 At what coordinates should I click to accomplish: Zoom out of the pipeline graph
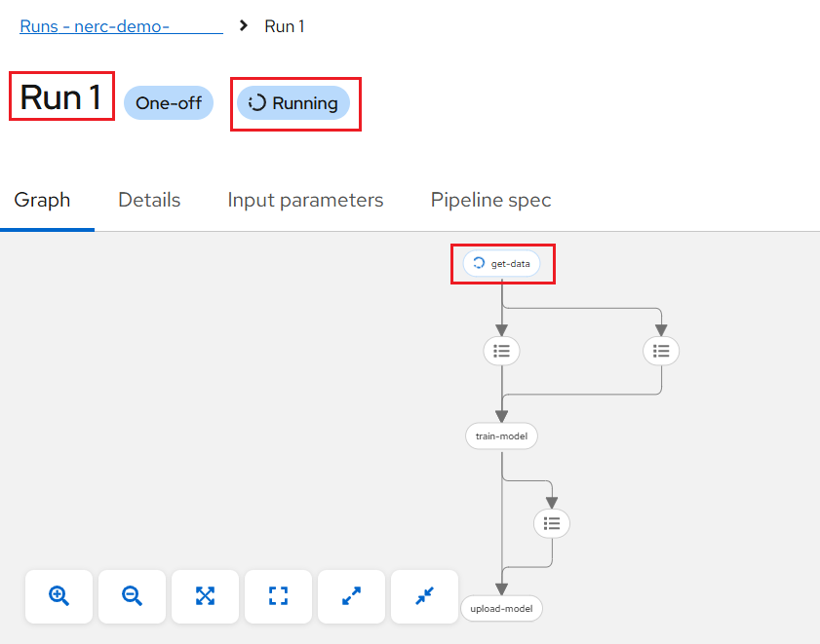pyautogui.click(x=132, y=596)
